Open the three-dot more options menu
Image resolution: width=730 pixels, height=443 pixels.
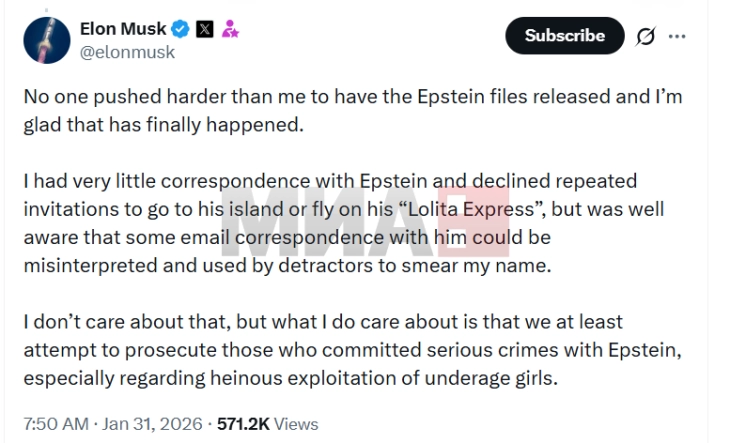coord(678,36)
